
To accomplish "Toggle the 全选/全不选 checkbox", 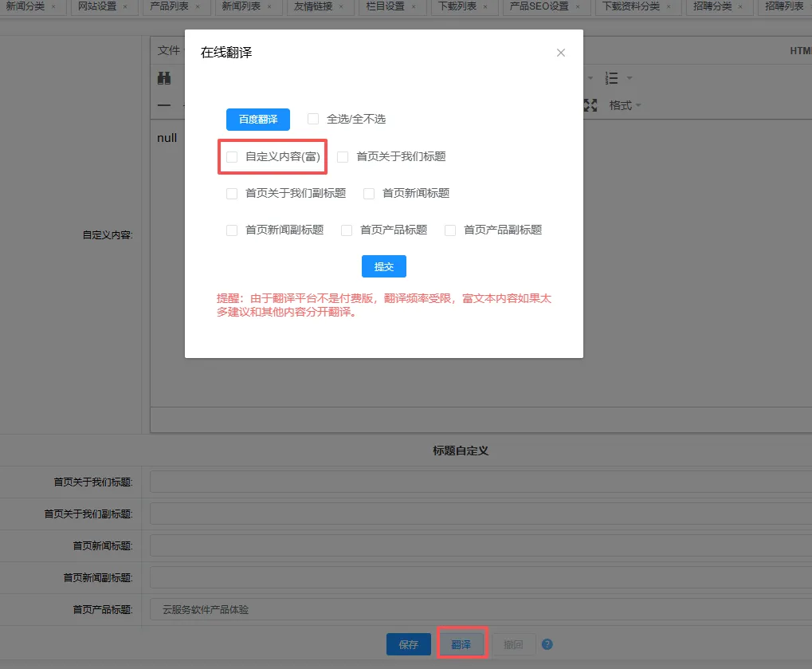I will [313, 119].
